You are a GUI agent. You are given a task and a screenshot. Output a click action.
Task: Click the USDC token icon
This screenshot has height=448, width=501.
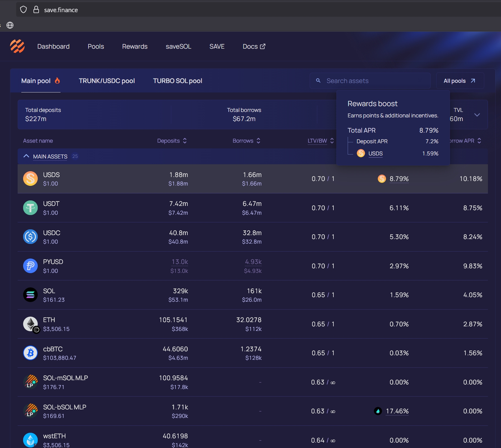[30, 237]
